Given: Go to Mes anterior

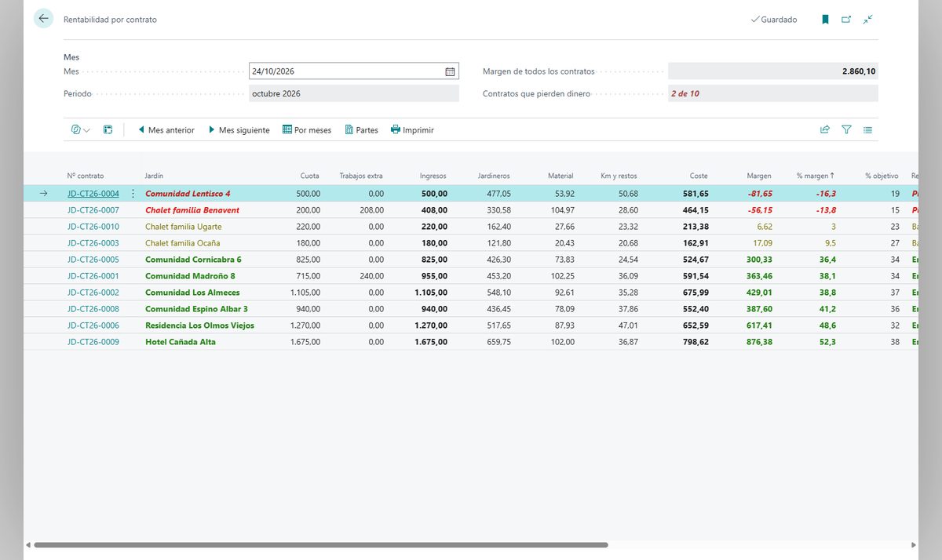Looking at the screenshot, I should pos(166,130).
